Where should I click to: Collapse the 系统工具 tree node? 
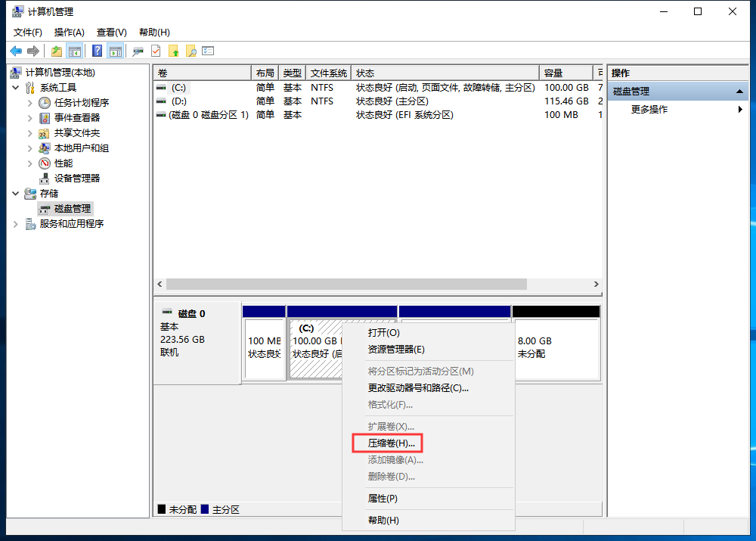point(16,88)
